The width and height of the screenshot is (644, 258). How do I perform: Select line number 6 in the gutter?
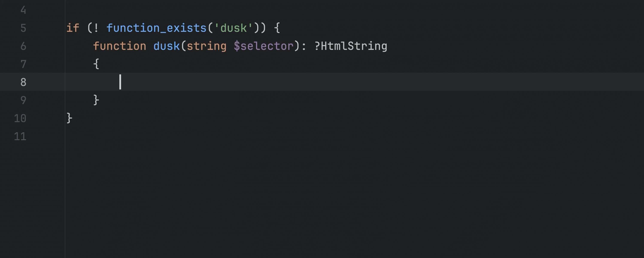click(x=23, y=46)
